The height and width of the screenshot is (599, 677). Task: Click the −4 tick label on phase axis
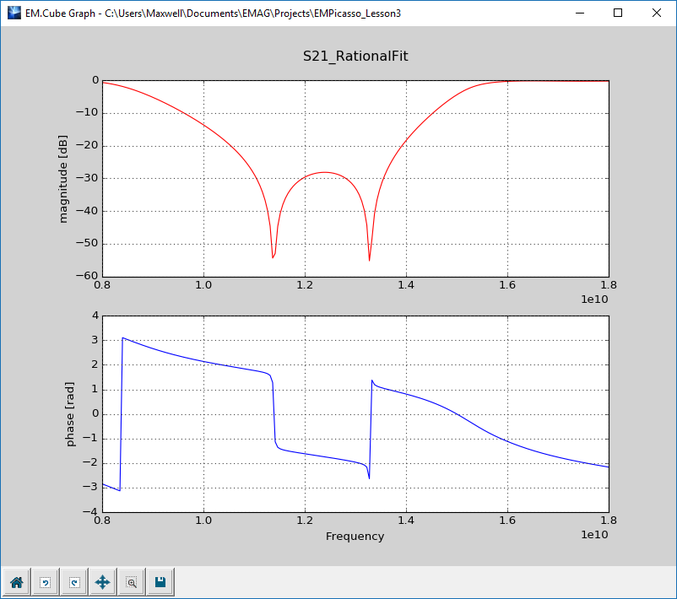91,512
